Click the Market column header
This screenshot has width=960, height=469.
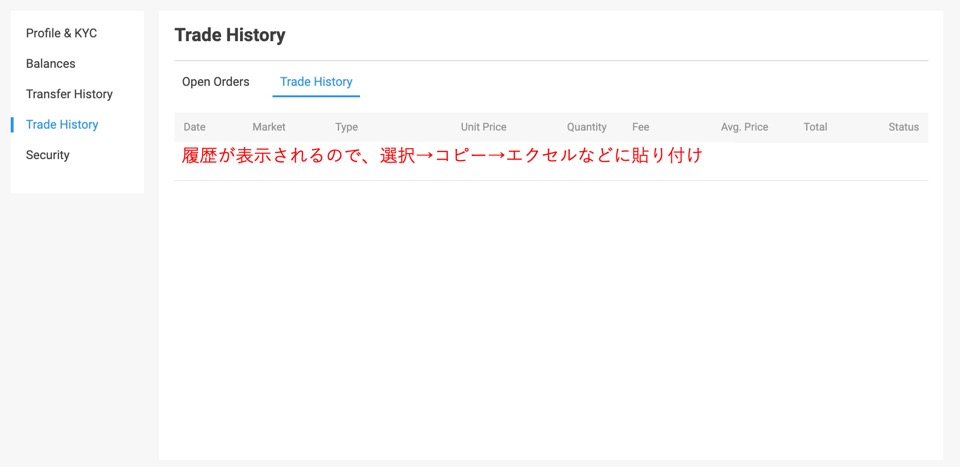point(269,127)
